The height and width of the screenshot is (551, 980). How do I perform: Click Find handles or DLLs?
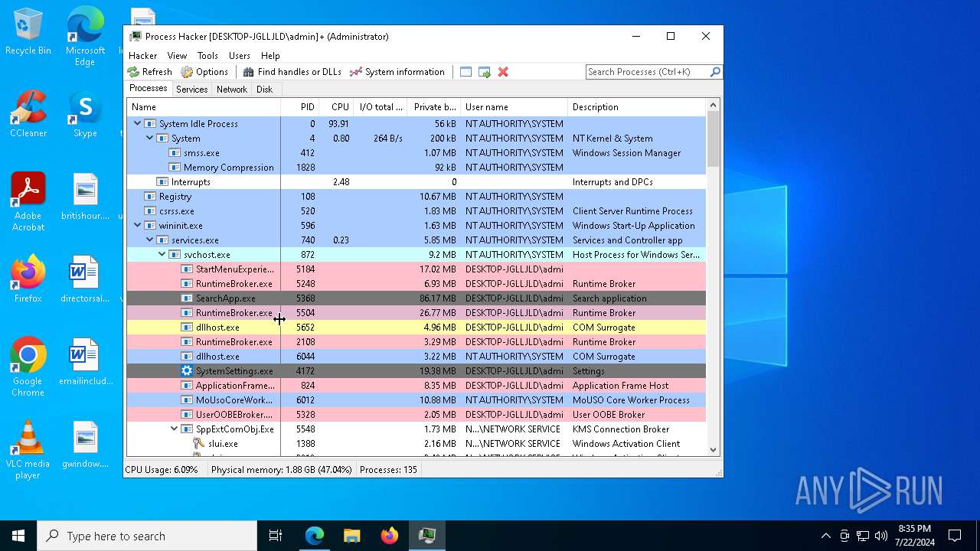click(292, 72)
